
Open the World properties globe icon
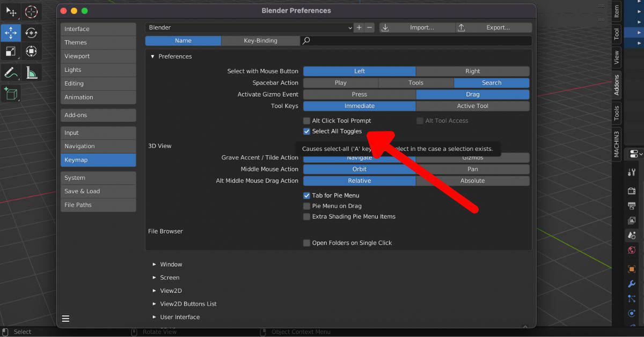pyautogui.click(x=632, y=250)
